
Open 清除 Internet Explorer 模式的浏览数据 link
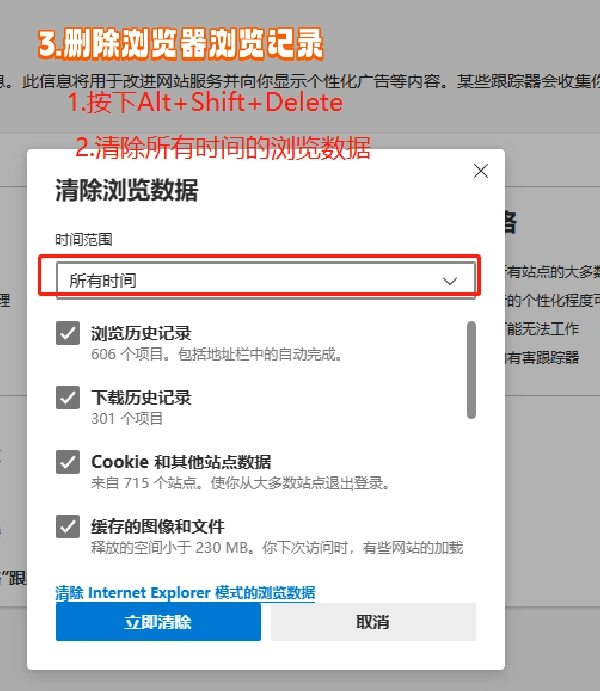[185, 593]
